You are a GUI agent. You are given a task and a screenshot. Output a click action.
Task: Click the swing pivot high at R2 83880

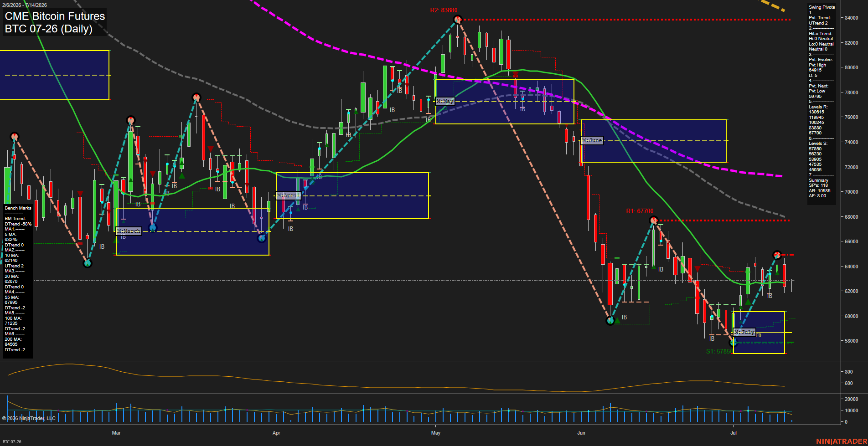(x=458, y=19)
